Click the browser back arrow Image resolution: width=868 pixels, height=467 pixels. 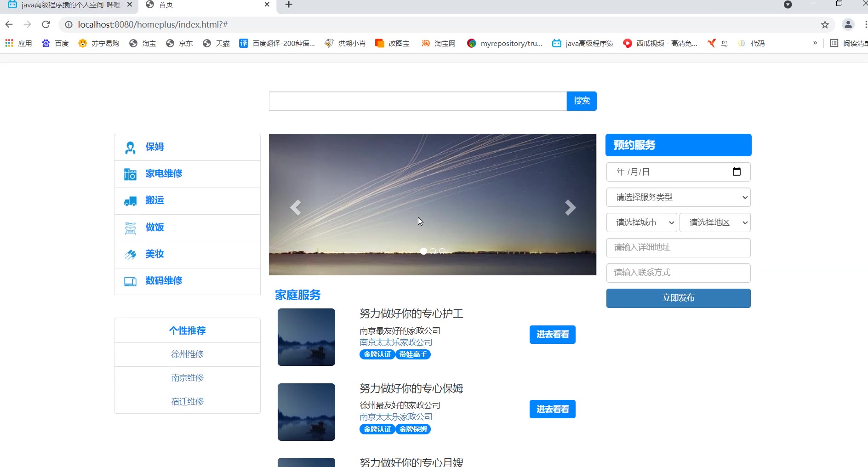(x=9, y=24)
